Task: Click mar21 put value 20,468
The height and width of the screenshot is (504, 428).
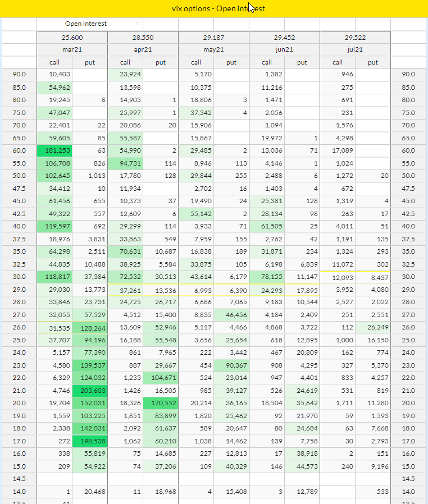Action: pos(90,492)
